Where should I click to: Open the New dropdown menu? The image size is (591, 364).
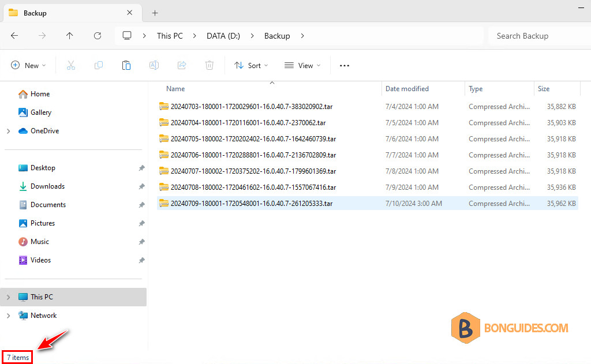coord(28,66)
